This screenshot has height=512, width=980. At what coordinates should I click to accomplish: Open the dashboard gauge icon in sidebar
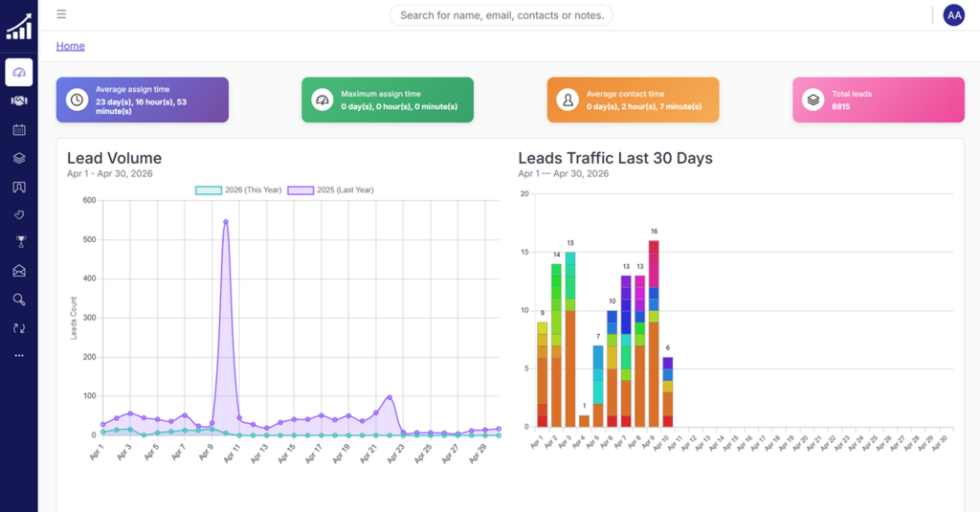[x=19, y=73]
